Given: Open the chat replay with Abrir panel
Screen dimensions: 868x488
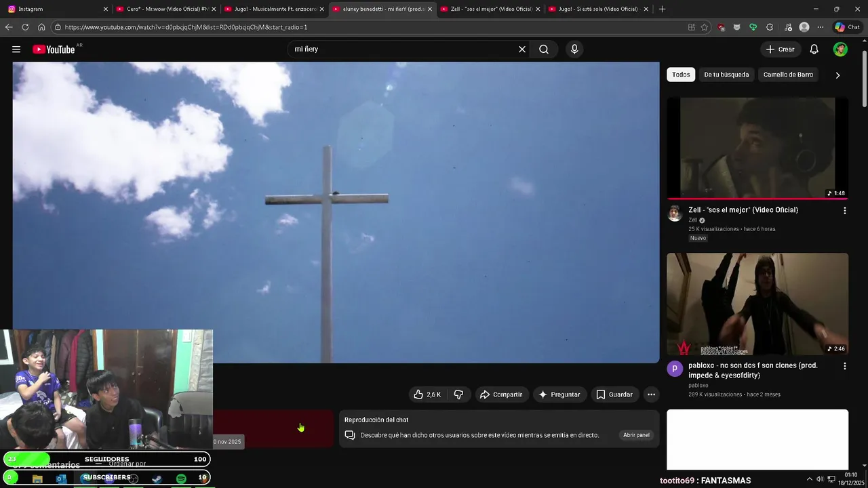Looking at the screenshot, I should [x=636, y=435].
